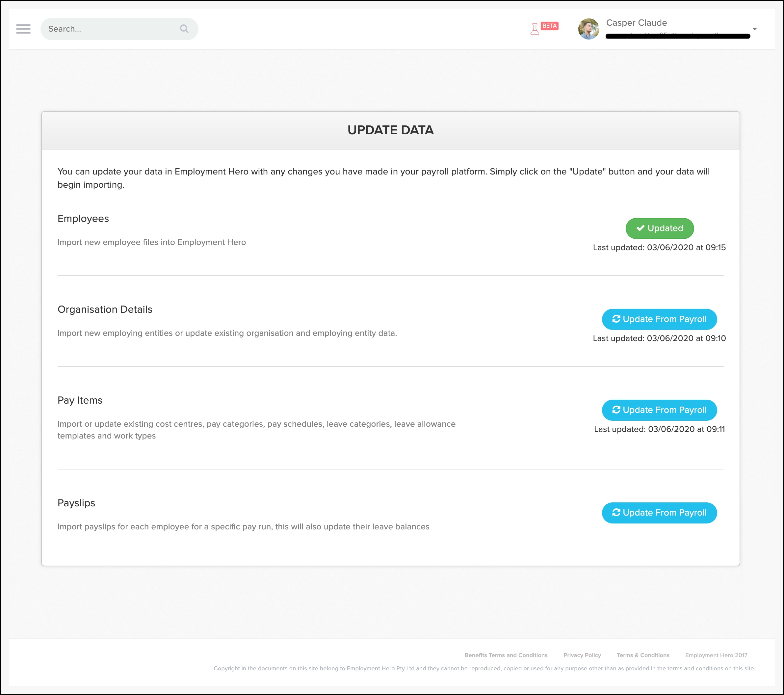Click the Casper Claude username text

pyautogui.click(x=636, y=23)
